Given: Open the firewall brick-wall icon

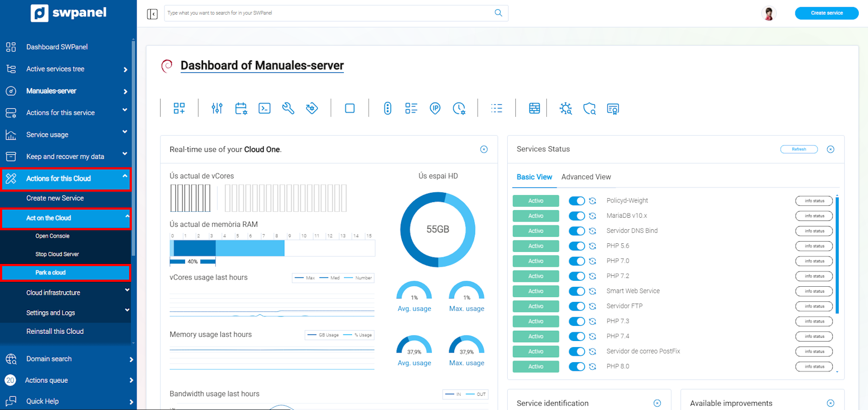Looking at the screenshot, I should (x=534, y=108).
